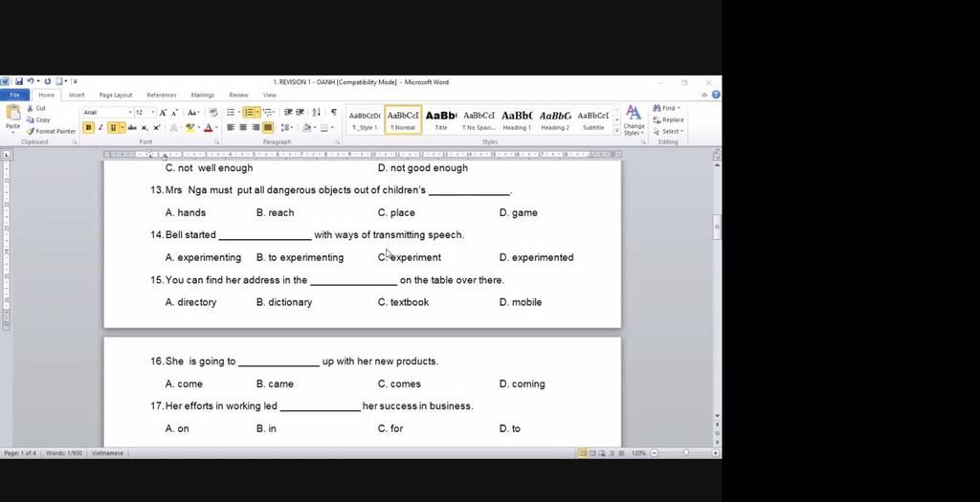Apply the Heading 1 style
The height and width of the screenshot is (502, 980).
(x=517, y=120)
